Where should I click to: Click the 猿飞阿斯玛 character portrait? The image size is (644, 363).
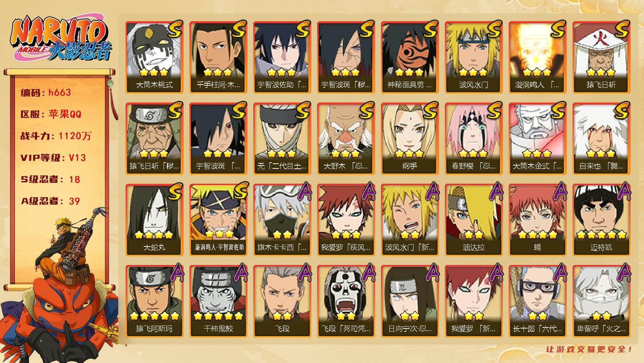(154, 301)
